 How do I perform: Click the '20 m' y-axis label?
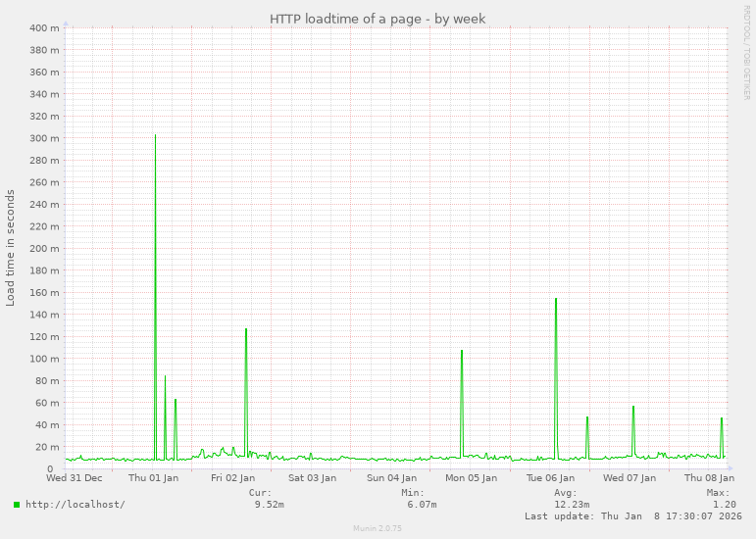(x=47, y=447)
